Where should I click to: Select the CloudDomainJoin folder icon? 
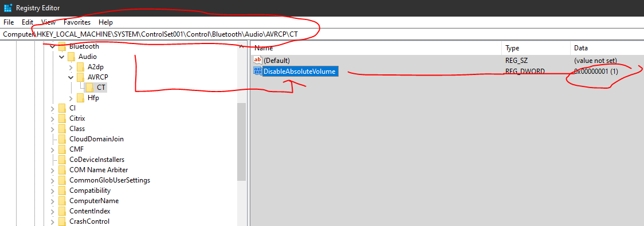click(x=62, y=138)
